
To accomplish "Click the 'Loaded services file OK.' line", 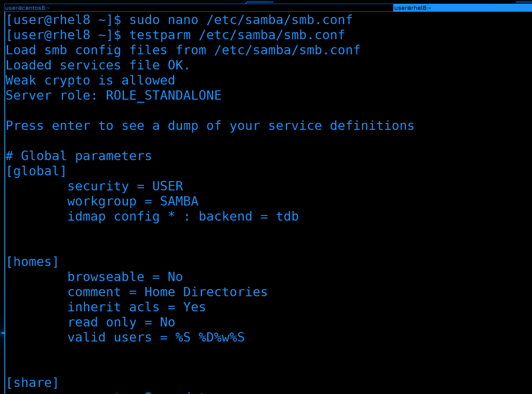I will (98, 65).
